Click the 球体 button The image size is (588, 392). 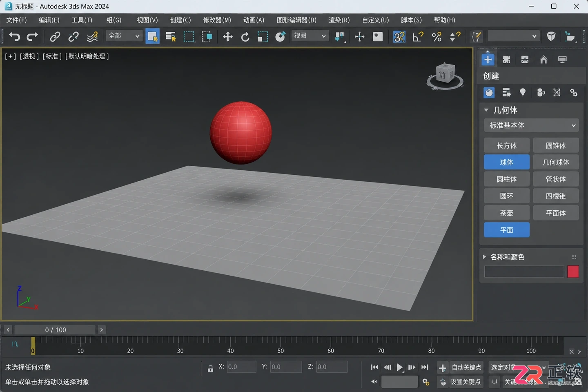[x=507, y=162]
